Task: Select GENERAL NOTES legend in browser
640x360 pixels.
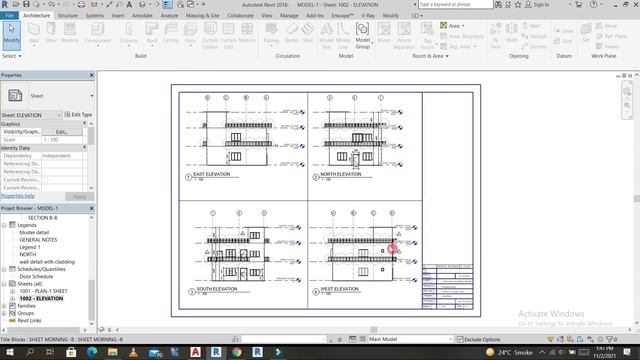Action: [x=38, y=240]
